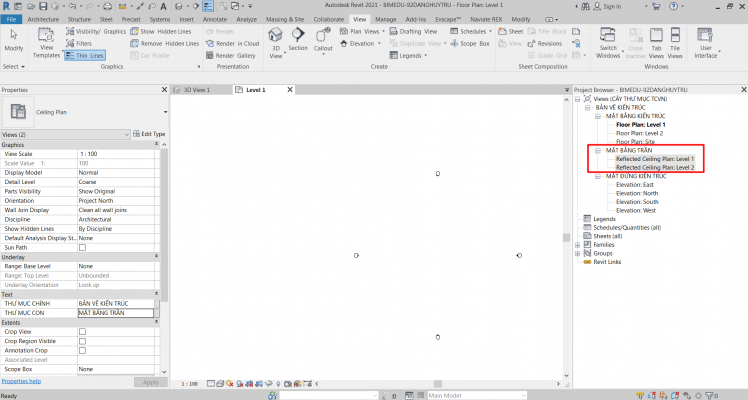Click the Edit Type button

[x=150, y=134]
